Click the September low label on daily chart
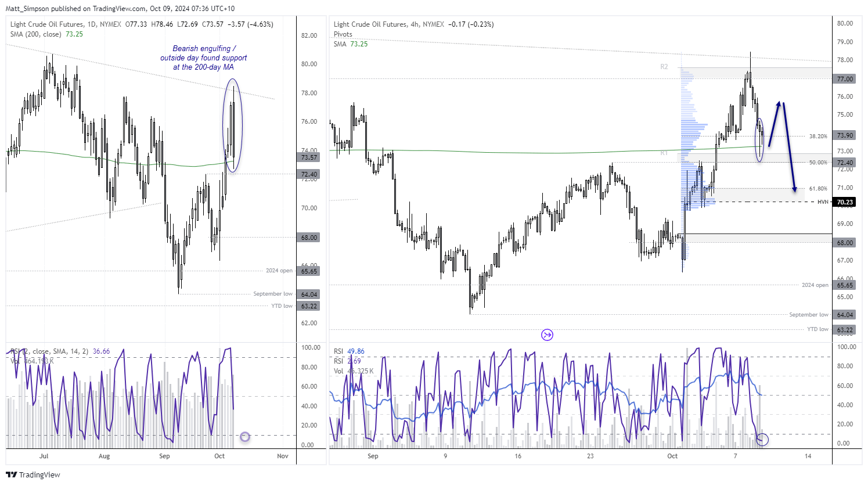The width and height of the screenshot is (868, 485). 273,294
